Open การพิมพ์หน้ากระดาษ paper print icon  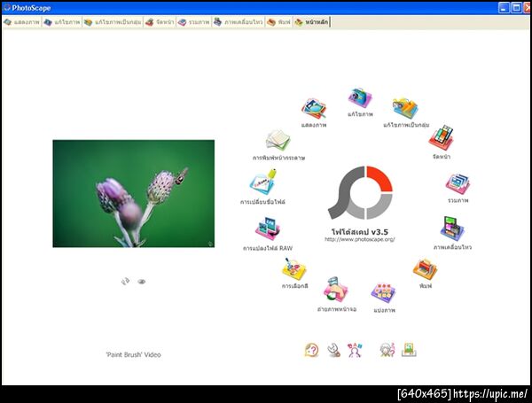(x=278, y=140)
